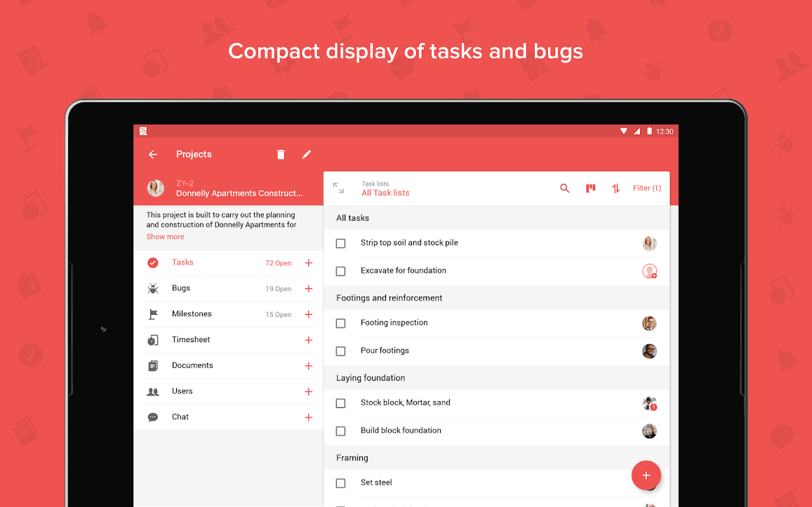Delete the project using the trash icon
812x507 pixels.
280,154
